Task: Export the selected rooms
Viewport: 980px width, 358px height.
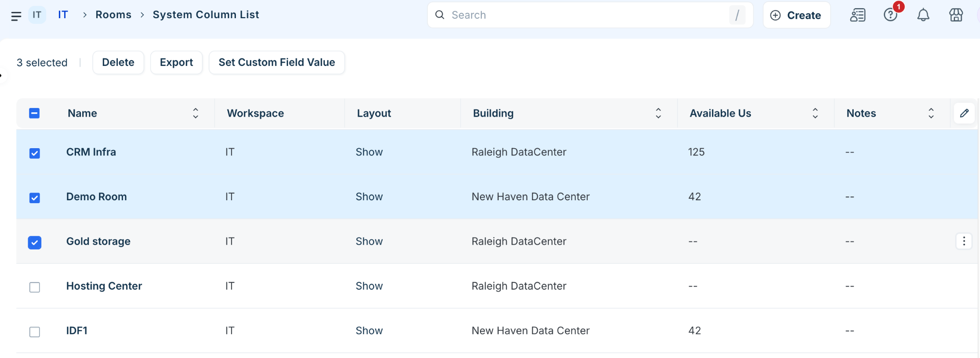Action: pyautogui.click(x=176, y=63)
